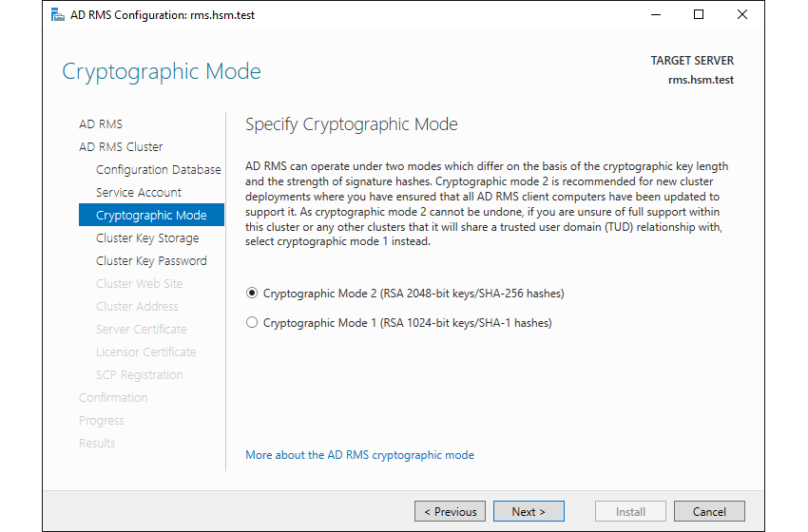The image size is (808, 532).
Task: Click the AD RMS Configuration title bar icon
Action: (58, 14)
